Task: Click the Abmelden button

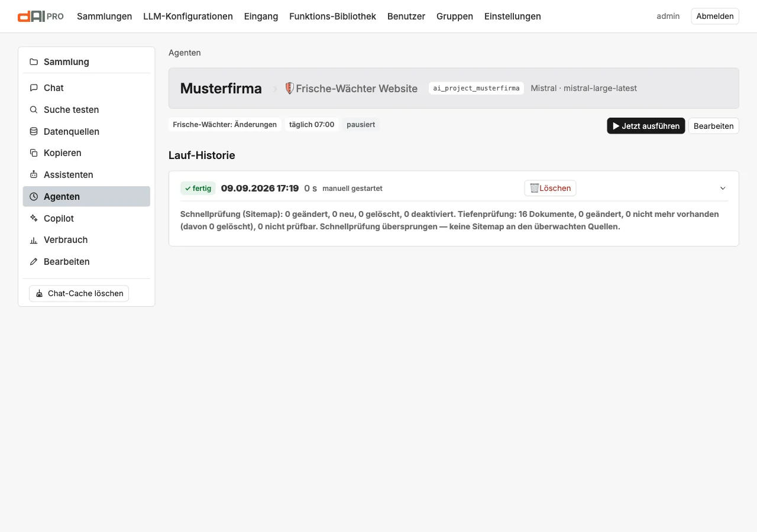Action: click(715, 17)
